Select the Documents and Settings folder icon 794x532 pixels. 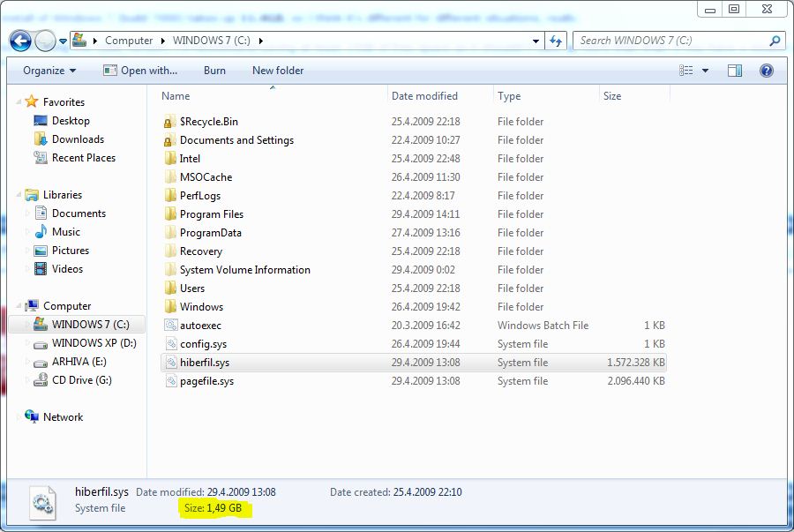(x=169, y=140)
